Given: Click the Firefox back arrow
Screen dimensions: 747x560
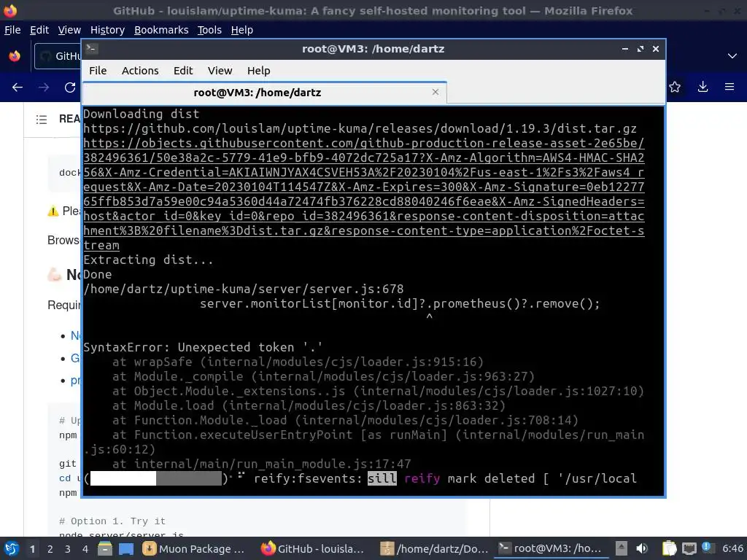Looking at the screenshot, I should pyautogui.click(x=18, y=87).
